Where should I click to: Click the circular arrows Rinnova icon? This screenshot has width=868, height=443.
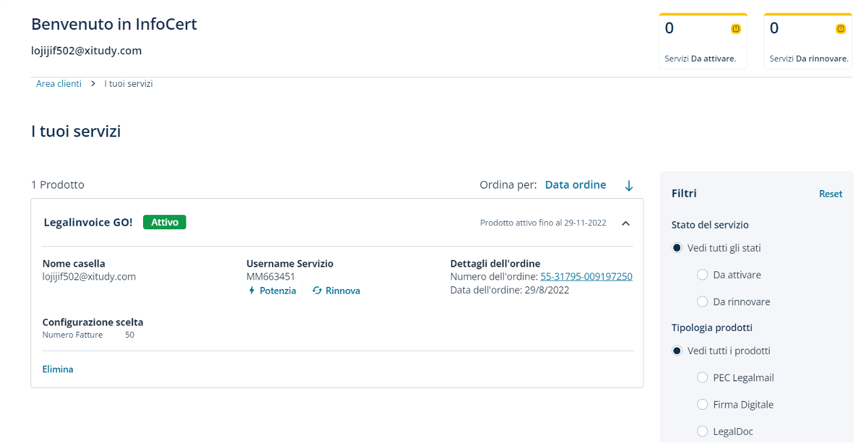coord(317,290)
